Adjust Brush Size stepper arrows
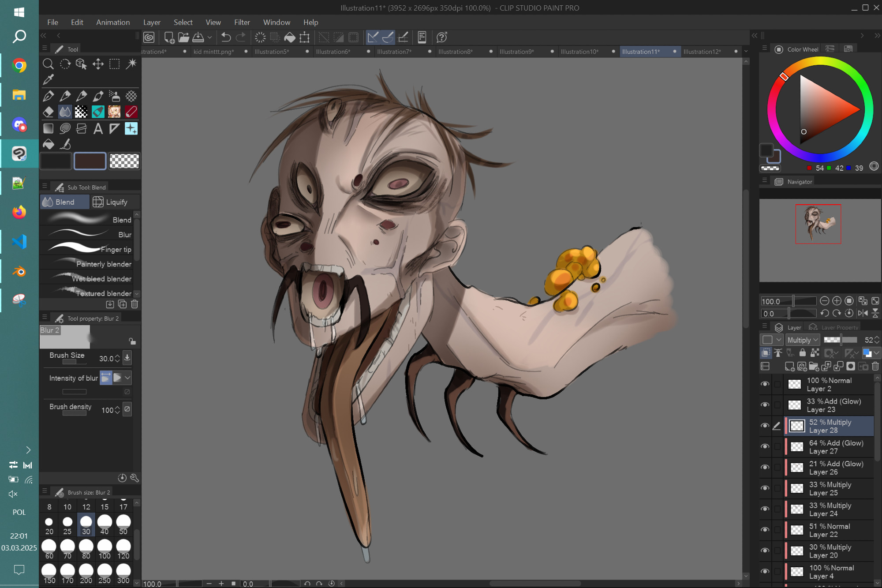The width and height of the screenshot is (882, 588). (117, 359)
